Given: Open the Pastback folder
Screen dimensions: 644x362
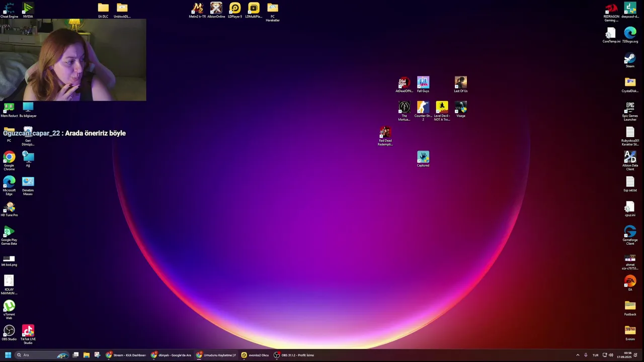Looking at the screenshot, I should 630,308.
